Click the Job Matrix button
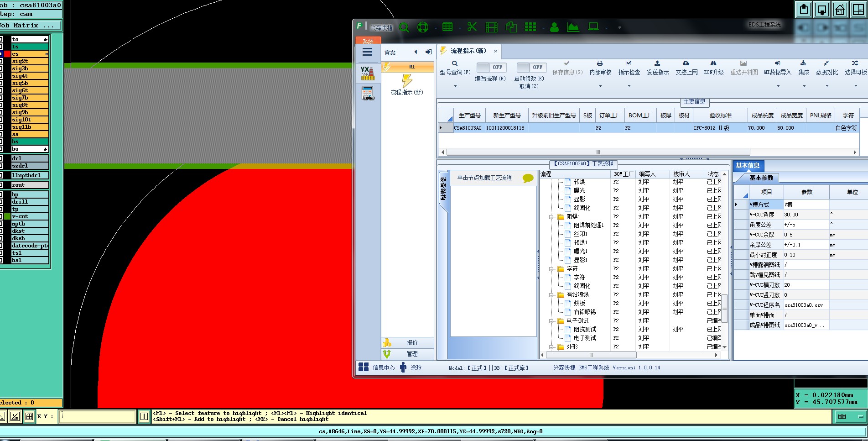 pyautogui.click(x=30, y=26)
